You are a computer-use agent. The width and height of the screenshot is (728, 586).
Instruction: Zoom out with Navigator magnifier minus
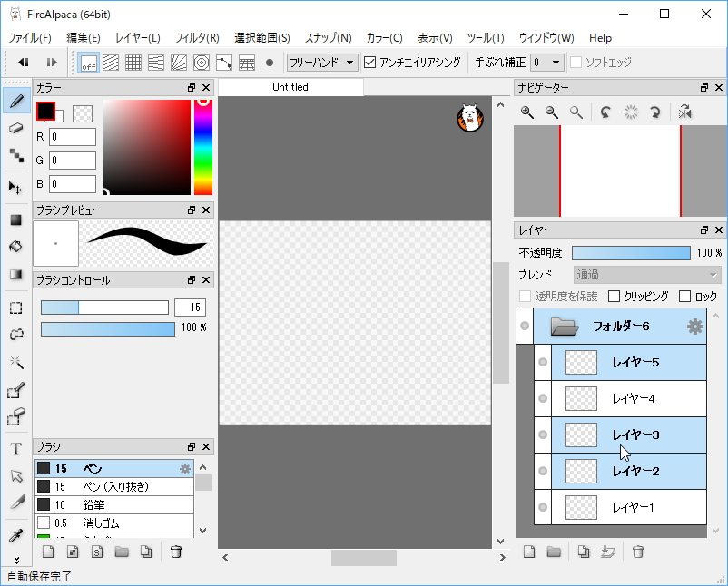pos(552,112)
